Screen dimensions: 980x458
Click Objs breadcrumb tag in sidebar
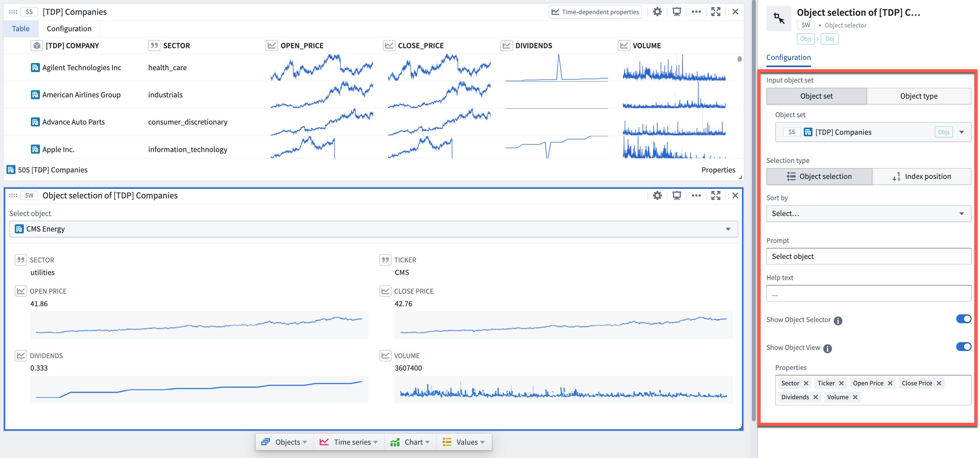coord(805,39)
